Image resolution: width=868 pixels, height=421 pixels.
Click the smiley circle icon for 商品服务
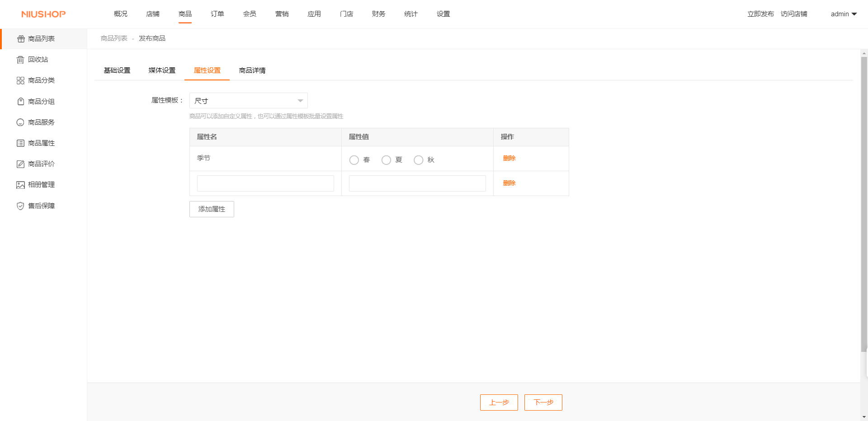tap(20, 122)
